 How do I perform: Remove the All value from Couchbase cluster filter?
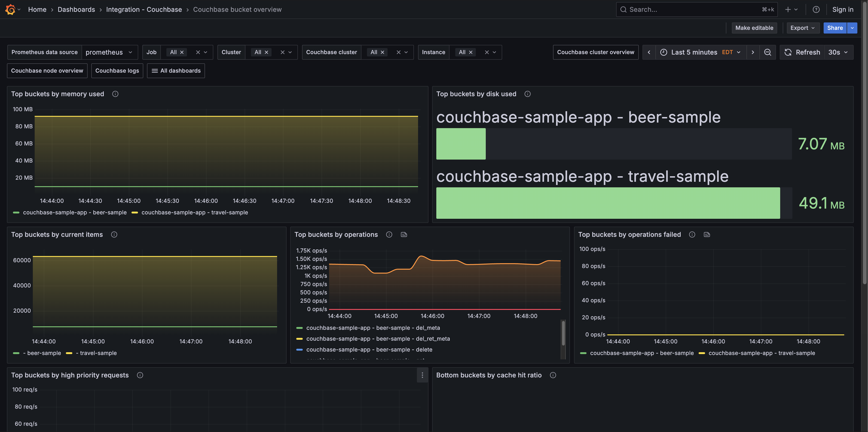(382, 52)
